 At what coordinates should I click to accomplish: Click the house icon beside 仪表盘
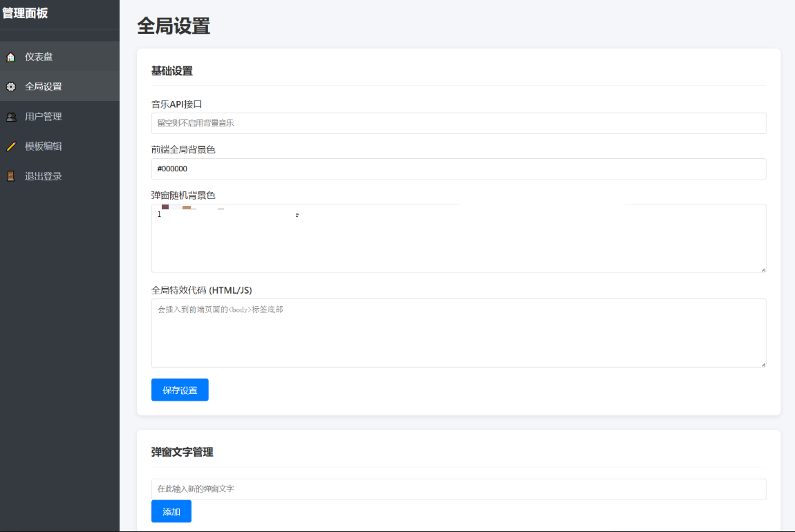(11, 57)
